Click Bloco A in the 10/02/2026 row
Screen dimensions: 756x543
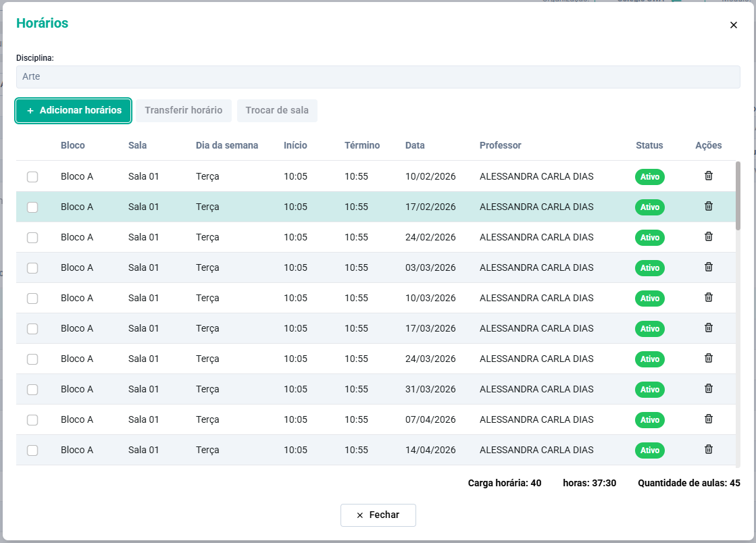[76, 176]
